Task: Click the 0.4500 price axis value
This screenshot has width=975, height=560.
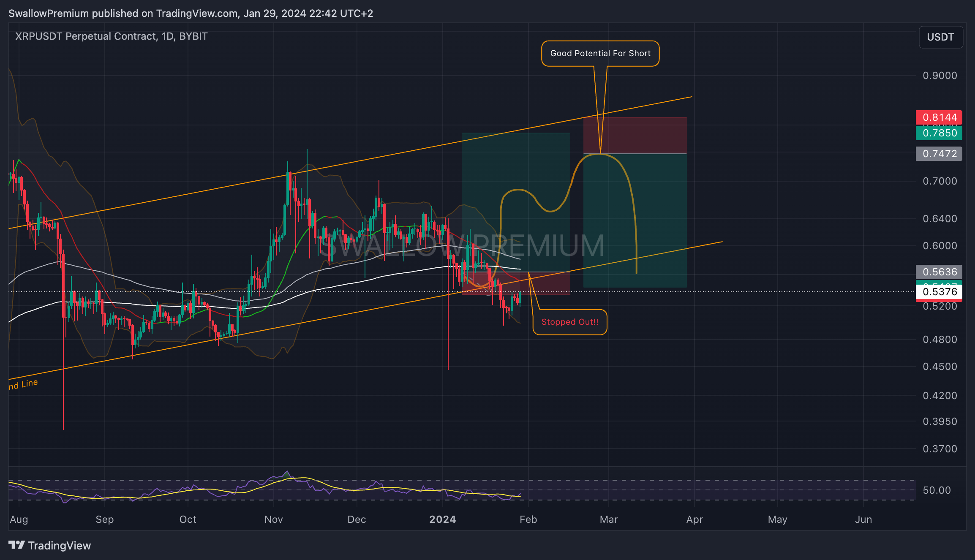Action: click(x=940, y=367)
